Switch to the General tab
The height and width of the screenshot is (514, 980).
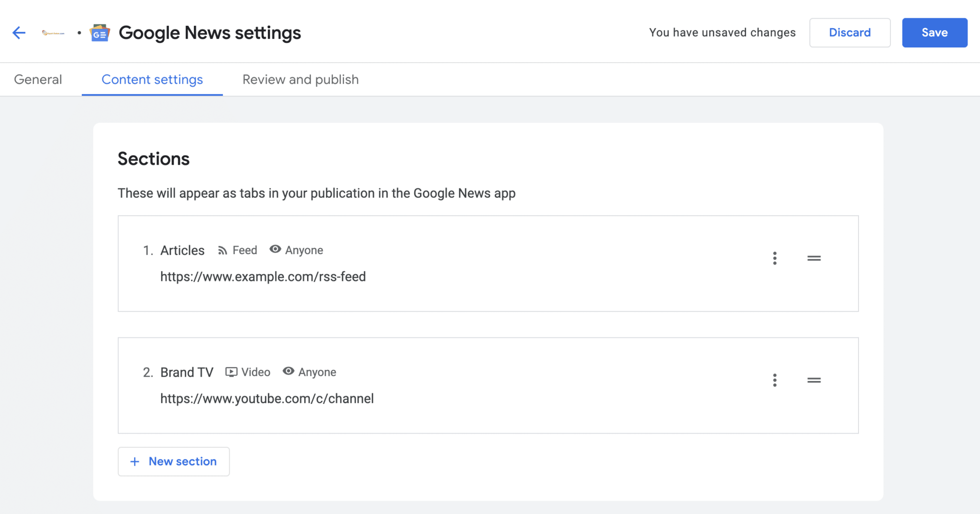[38, 79]
